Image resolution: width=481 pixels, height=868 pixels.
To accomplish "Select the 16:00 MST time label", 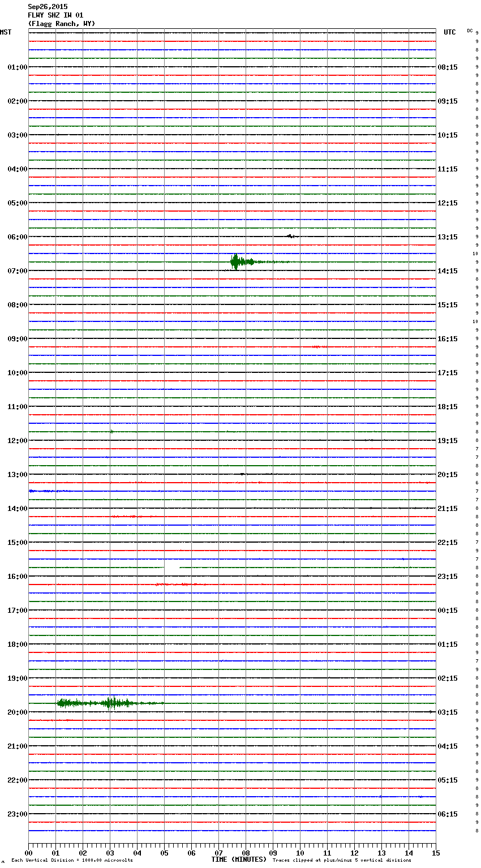I will (x=17, y=577).
